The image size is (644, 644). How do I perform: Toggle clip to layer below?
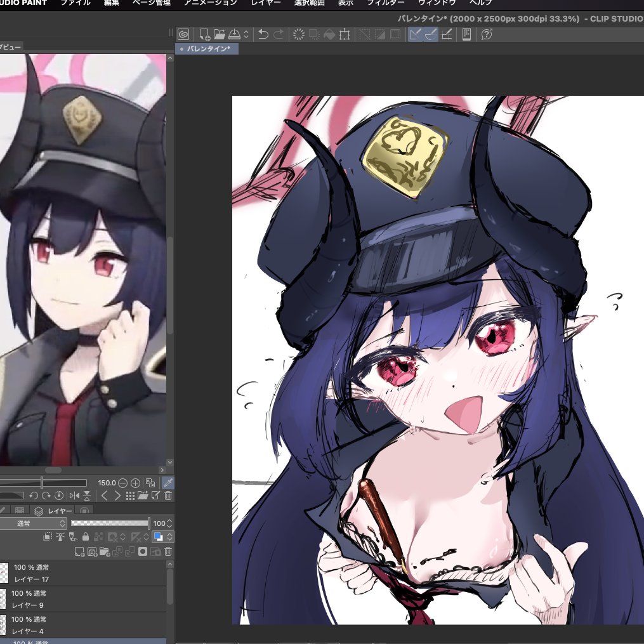click(48, 536)
